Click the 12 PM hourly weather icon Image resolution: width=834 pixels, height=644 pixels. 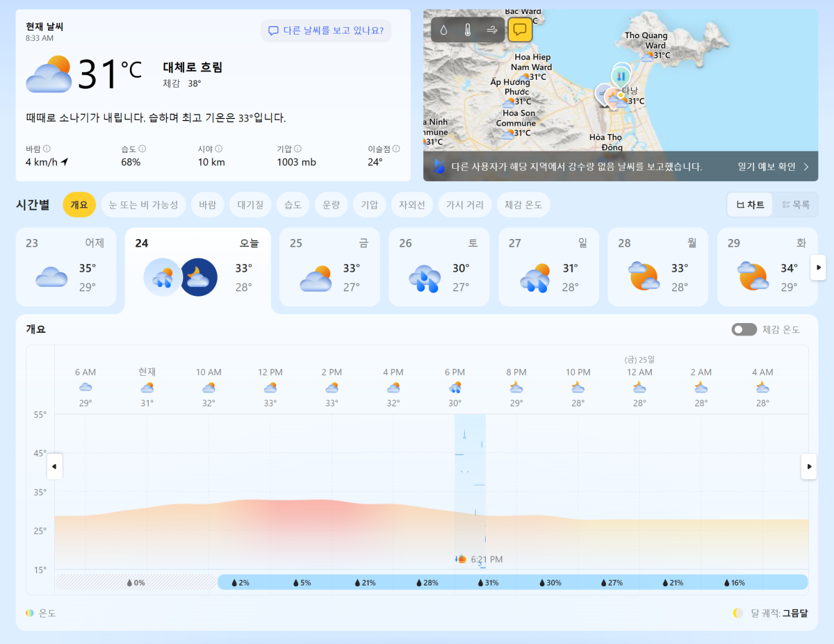pos(270,388)
